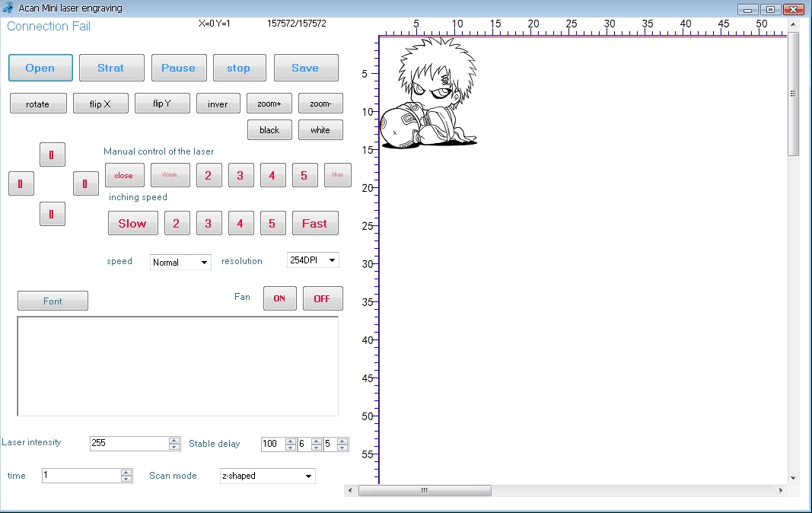This screenshot has width=812, height=513.
Task: Set inching speed level 2
Action: point(177,223)
